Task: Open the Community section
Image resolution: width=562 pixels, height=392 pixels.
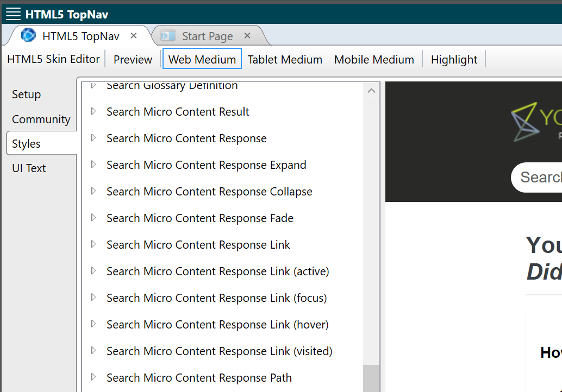Action: click(x=41, y=119)
